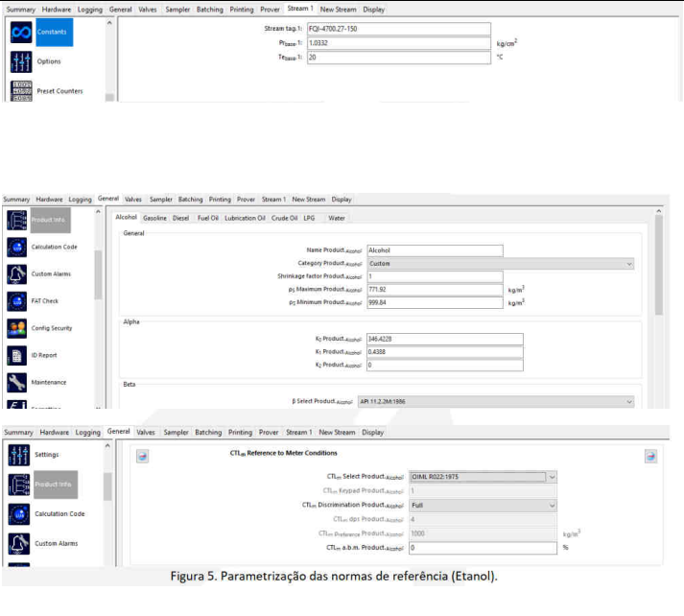This screenshot has height=616, width=684.
Task: Click the K1 Product field showing 0.4388
Action: point(445,352)
